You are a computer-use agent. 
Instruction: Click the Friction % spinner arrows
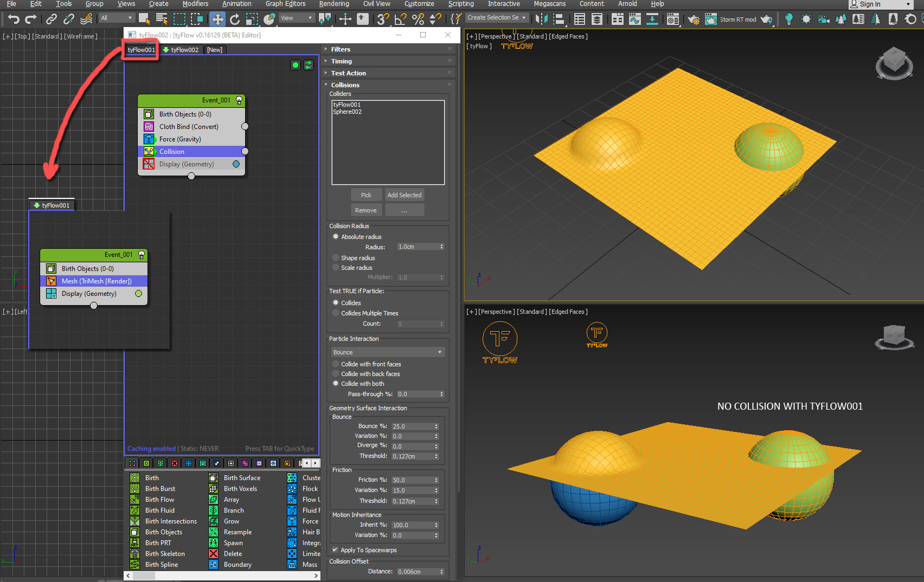tap(436, 480)
